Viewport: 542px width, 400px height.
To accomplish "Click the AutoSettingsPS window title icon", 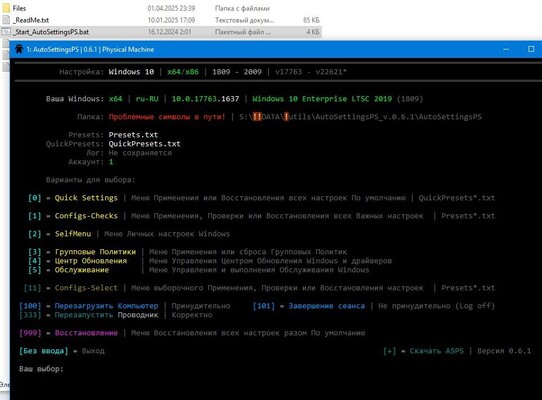I will pyautogui.click(x=19, y=49).
